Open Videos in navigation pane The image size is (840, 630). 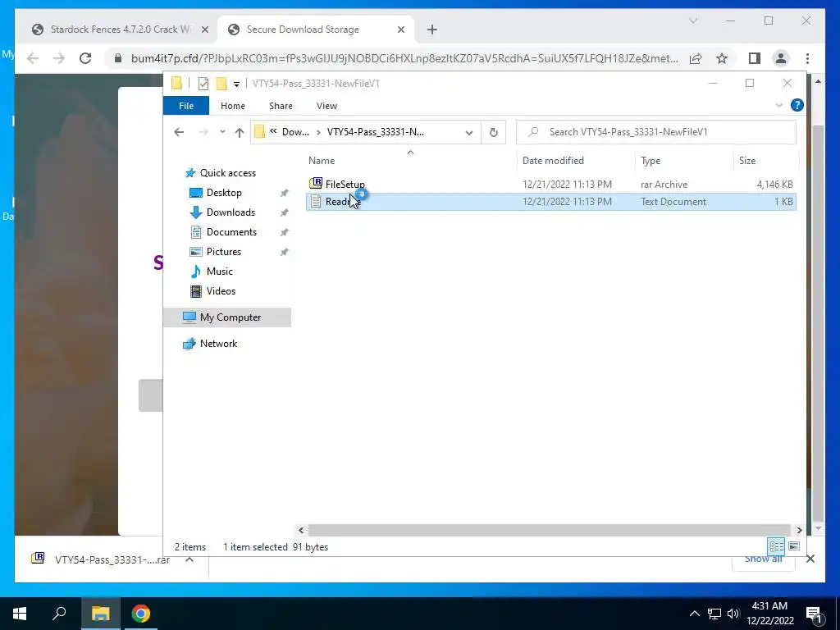tap(221, 291)
